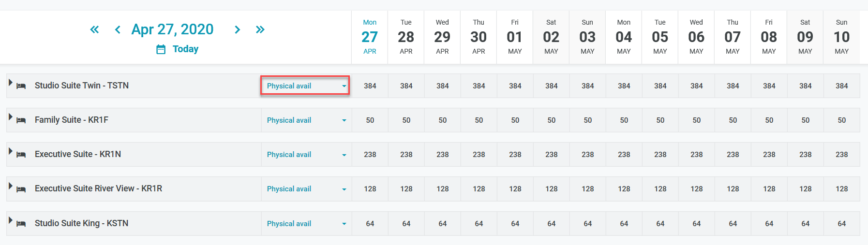Jump back with the double left arrow
Viewport: 868px width, 245px height.
94,29
